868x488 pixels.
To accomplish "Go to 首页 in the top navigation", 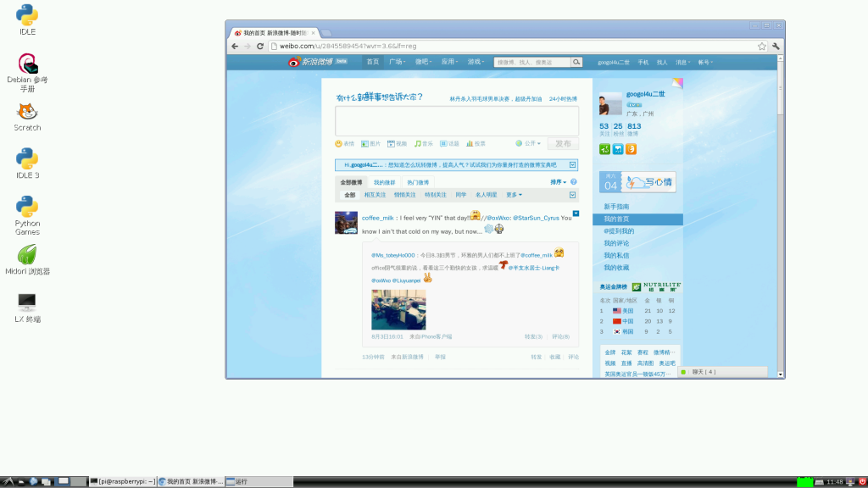I will [373, 62].
